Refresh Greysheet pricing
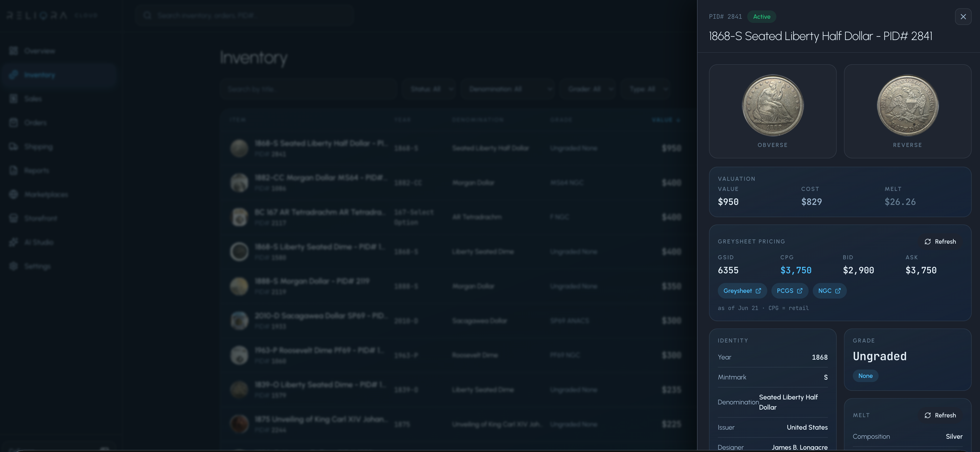This screenshot has width=980, height=452. click(x=940, y=242)
